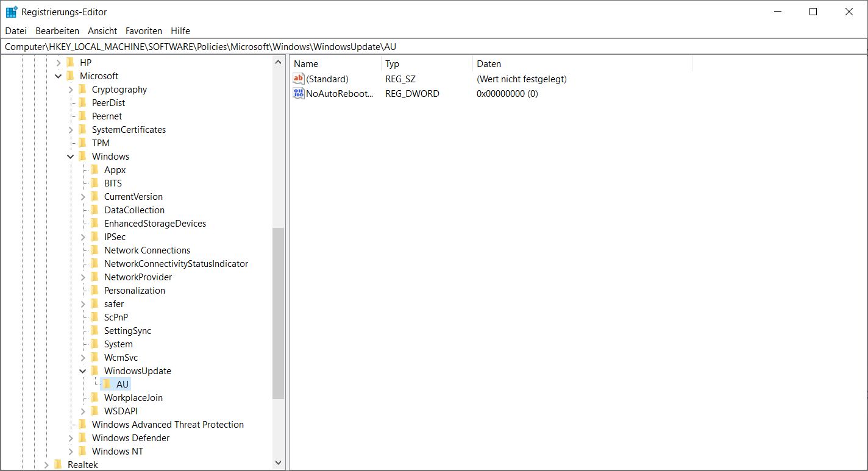Expand the IPSec key
Screen dimensions: 868x471
point(83,236)
